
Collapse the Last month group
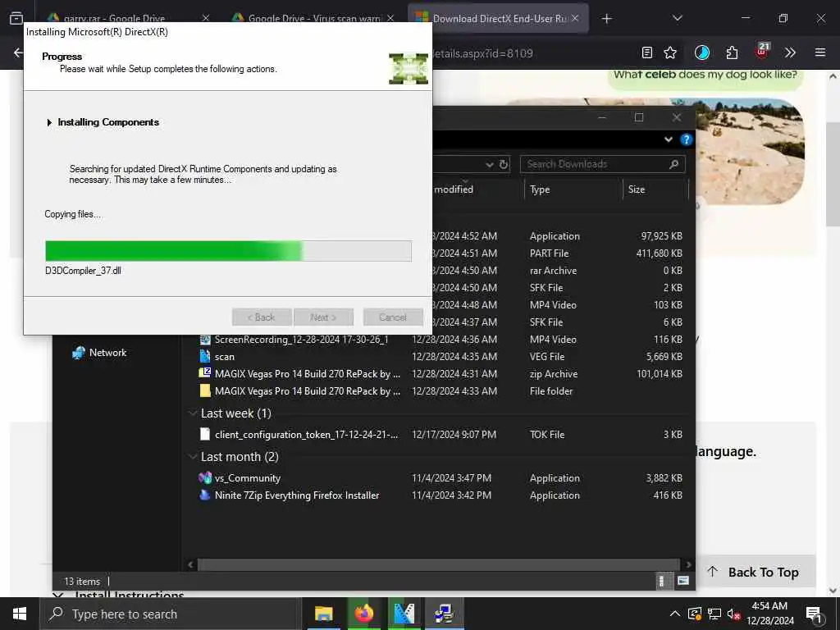coord(192,456)
